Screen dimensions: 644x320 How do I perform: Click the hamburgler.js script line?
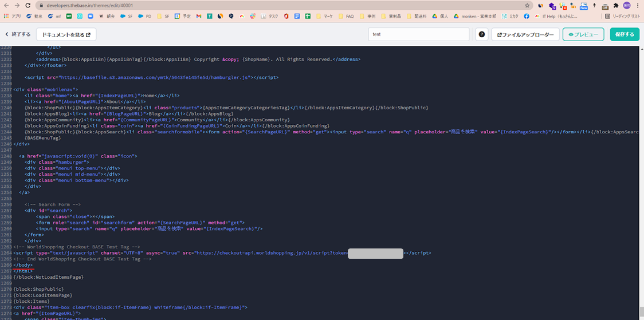(152, 77)
